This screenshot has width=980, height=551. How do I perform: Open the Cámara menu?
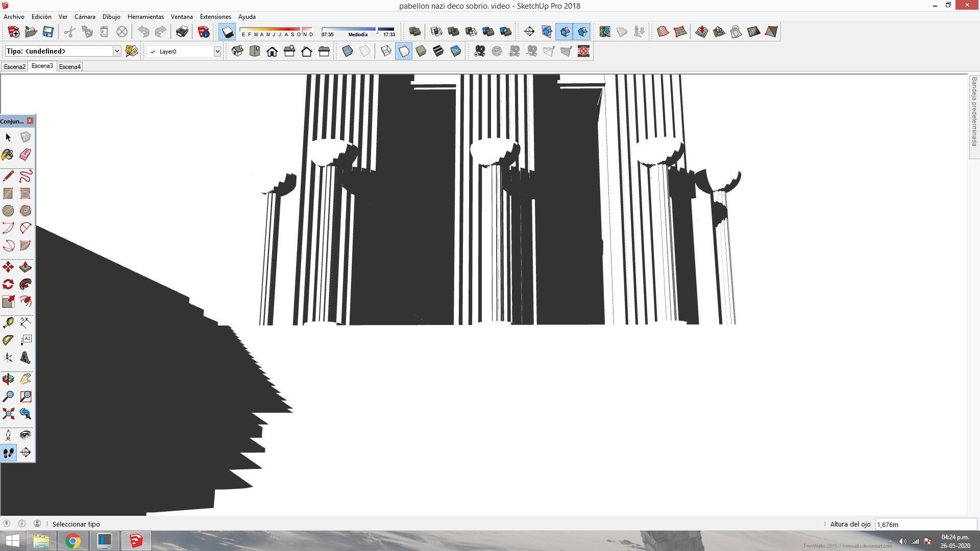click(85, 16)
